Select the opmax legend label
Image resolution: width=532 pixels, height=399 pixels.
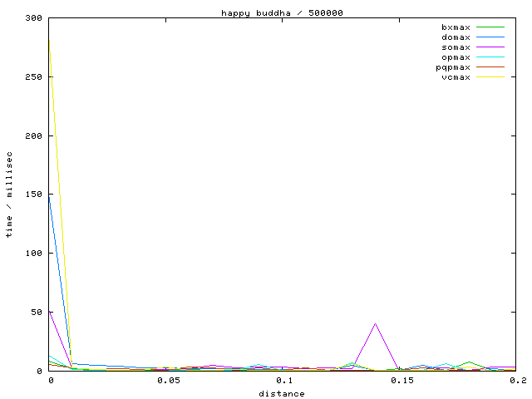(x=456, y=57)
